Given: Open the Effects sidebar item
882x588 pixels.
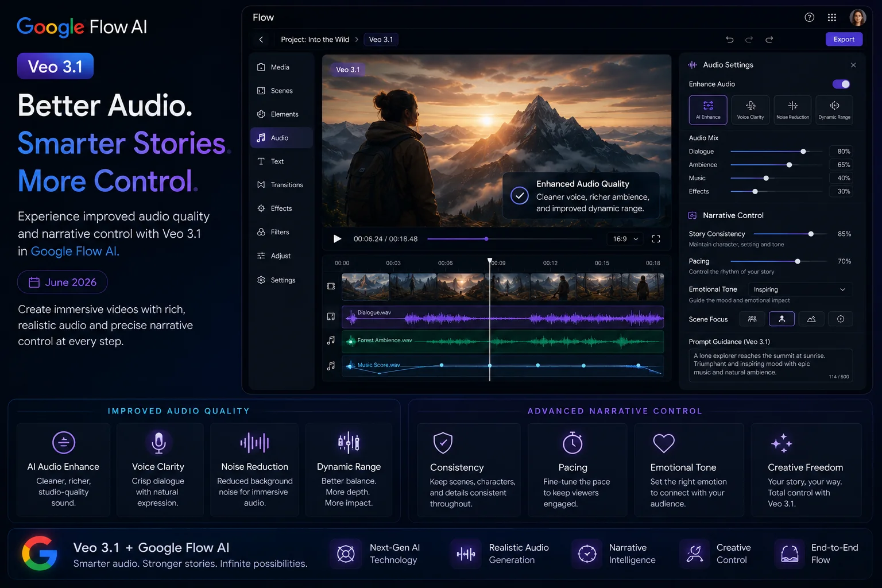Looking at the screenshot, I should (x=281, y=208).
